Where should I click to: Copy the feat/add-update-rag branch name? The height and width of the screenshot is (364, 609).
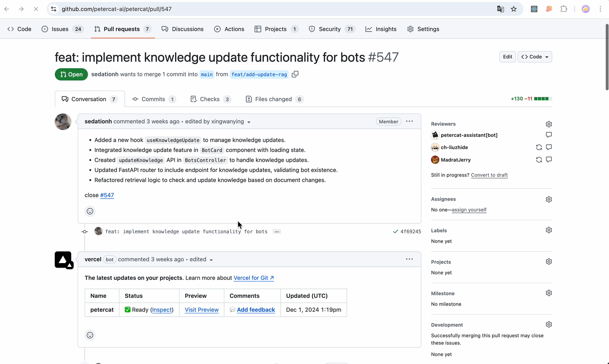(x=295, y=74)
